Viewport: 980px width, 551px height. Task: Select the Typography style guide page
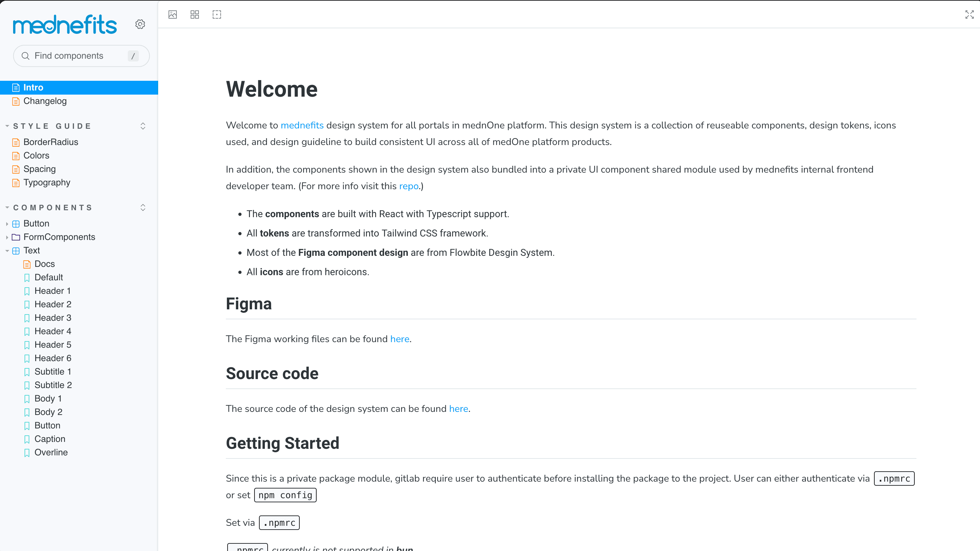coord(47,182)
